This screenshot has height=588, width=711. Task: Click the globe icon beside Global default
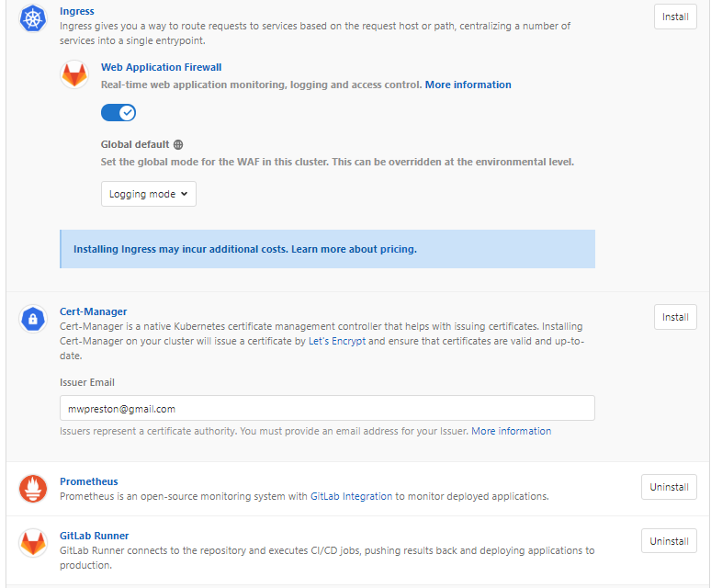pos(178,144)
